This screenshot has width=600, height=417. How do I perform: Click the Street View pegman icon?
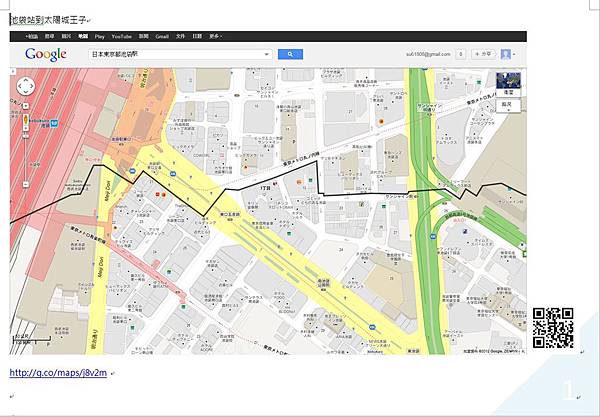click(x=26, y=119)
